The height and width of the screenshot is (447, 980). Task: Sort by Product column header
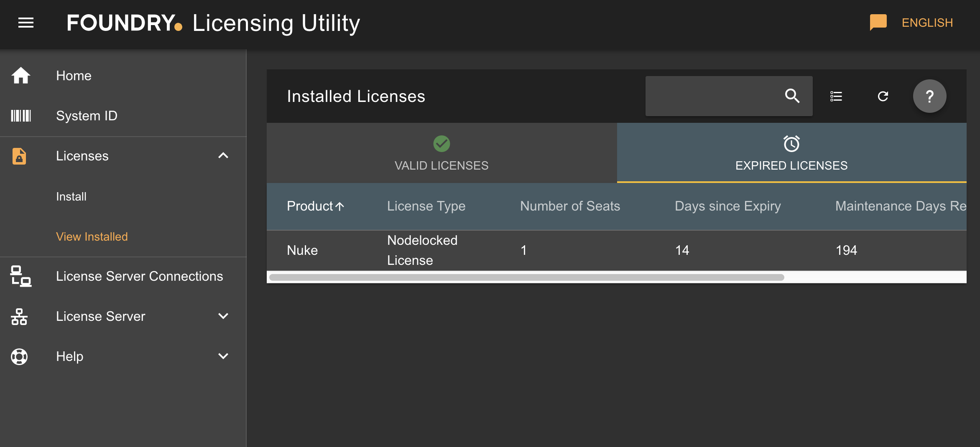point(310,206)
